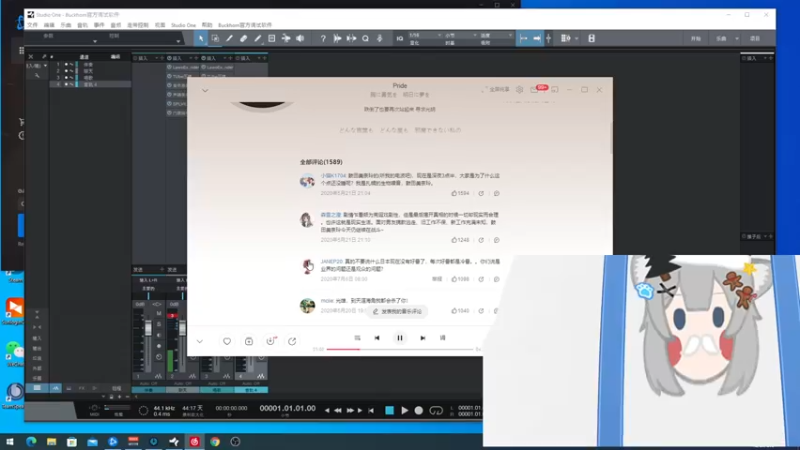
Task: Click 举报 on the JANEP20 comment
Action: pyautogui.click(x=437, y=279)
